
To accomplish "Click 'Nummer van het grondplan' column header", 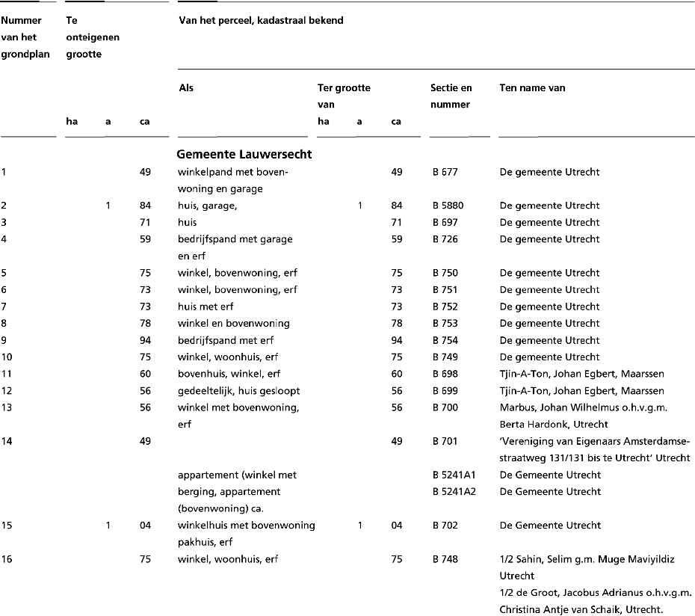I will pyautogui.click(x=25, y=37).
